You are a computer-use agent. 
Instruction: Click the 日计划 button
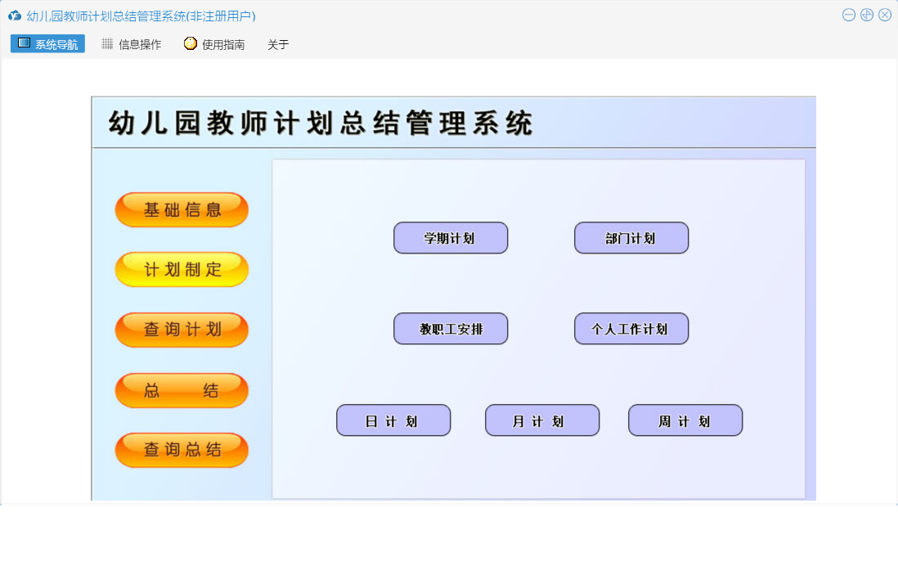click(393, 420)
